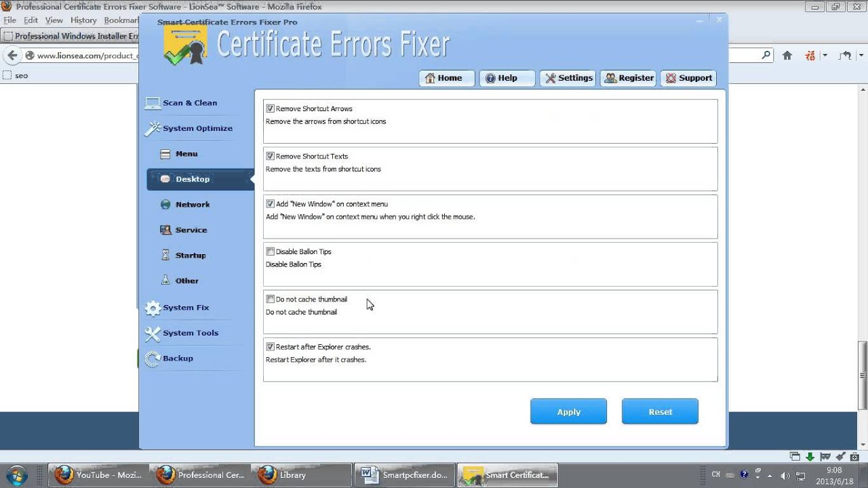Go back in Firefox
868x488 pixels.
12,56
